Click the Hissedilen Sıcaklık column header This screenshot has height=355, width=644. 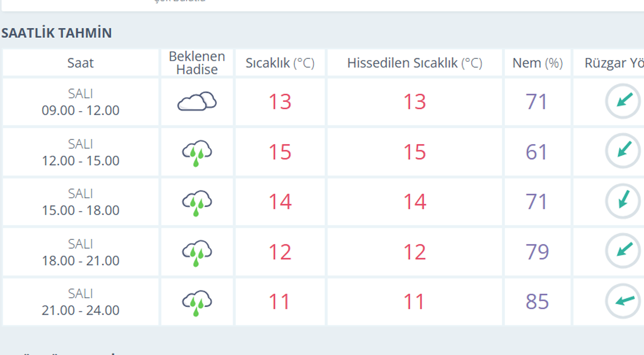[x=414, y=63]
